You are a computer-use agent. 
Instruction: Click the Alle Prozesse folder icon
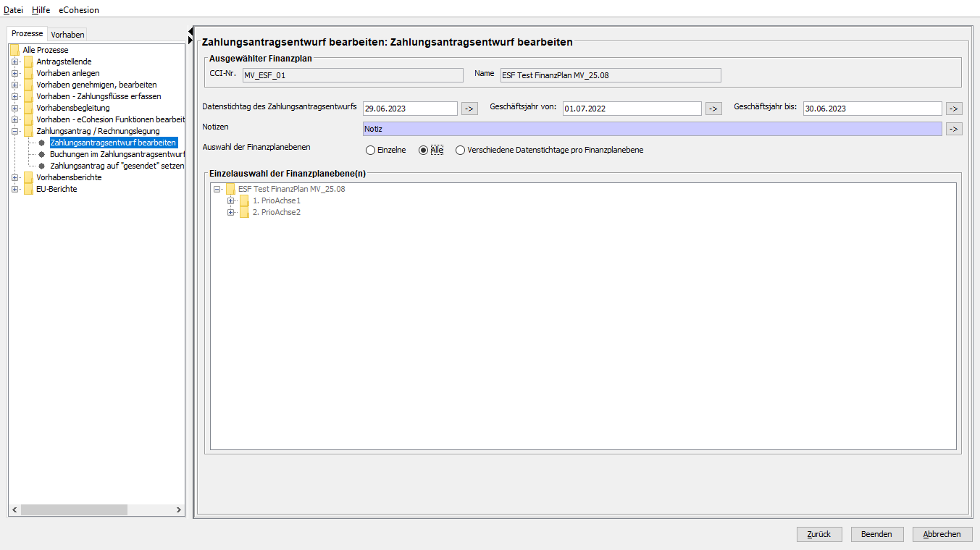pos(14,50)
